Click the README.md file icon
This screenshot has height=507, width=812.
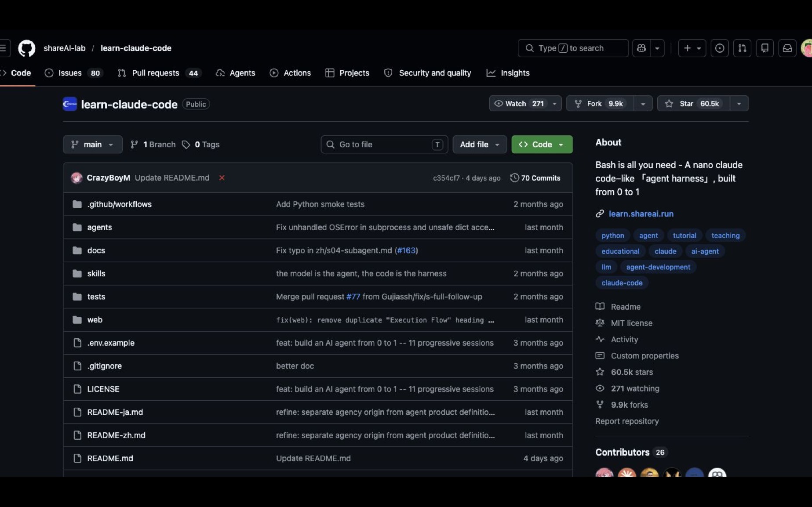(77, 458)
